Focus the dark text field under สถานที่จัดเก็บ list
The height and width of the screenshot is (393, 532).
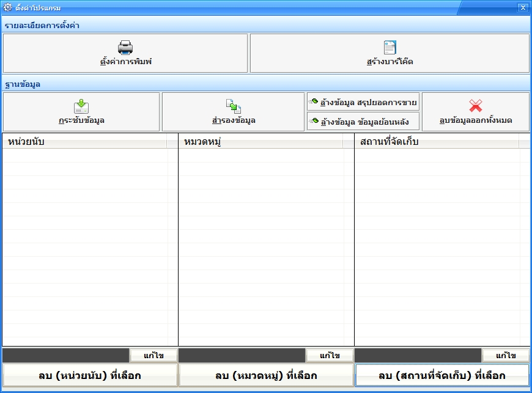click(x=418, y=355)
